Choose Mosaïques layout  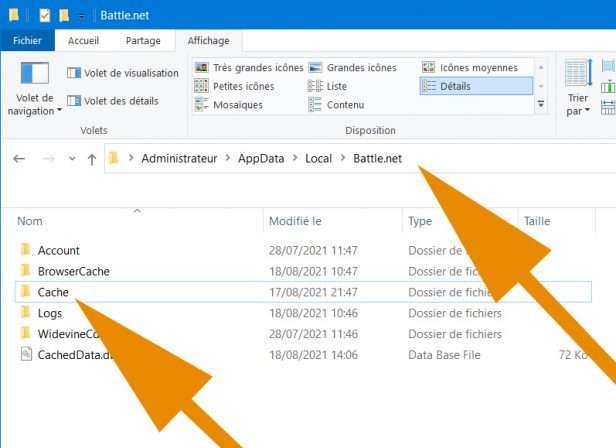229,105
